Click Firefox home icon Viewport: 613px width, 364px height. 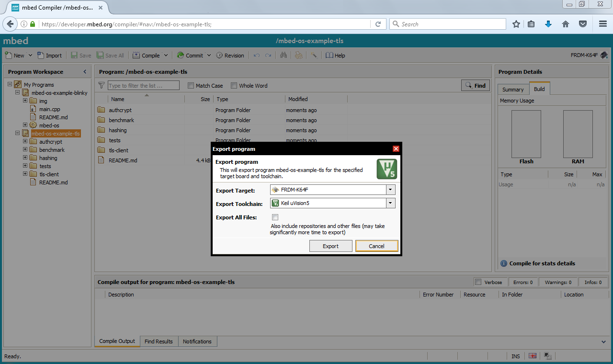coord(566,24)
